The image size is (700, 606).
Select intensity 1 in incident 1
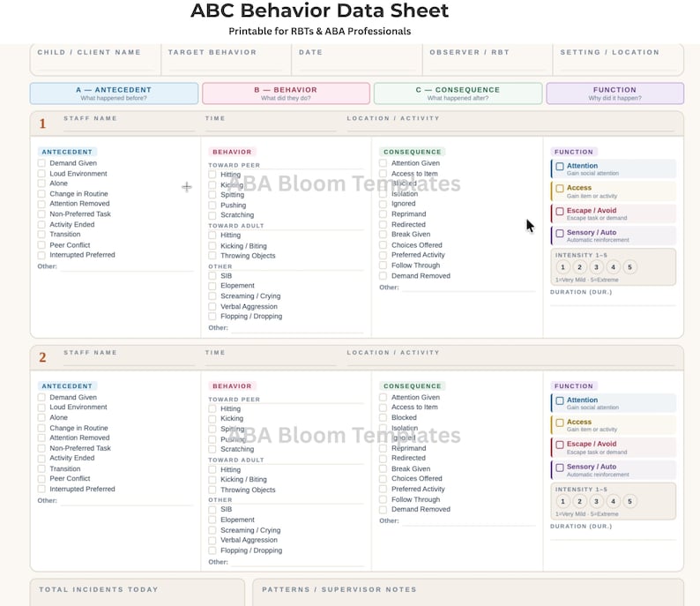(563, 267)
